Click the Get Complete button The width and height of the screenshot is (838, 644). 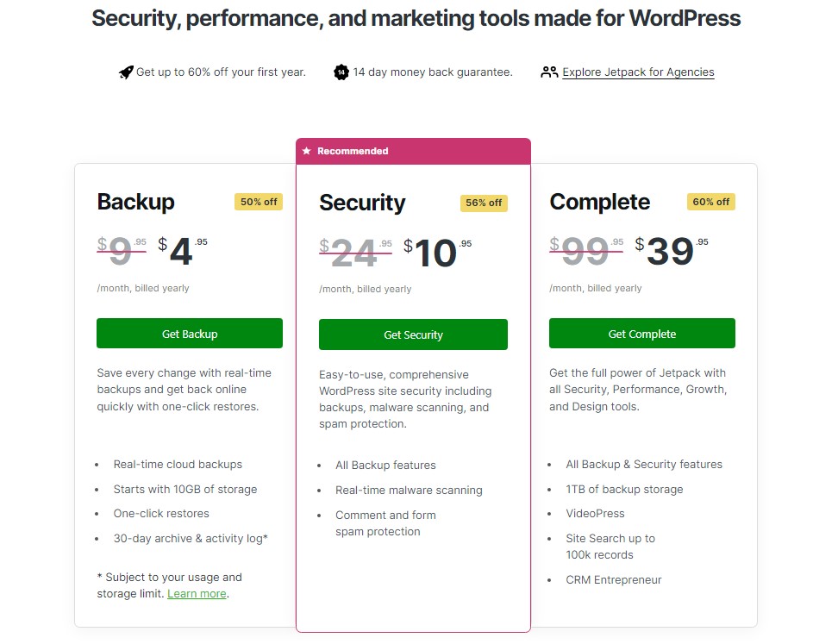(x=642, y=334)
